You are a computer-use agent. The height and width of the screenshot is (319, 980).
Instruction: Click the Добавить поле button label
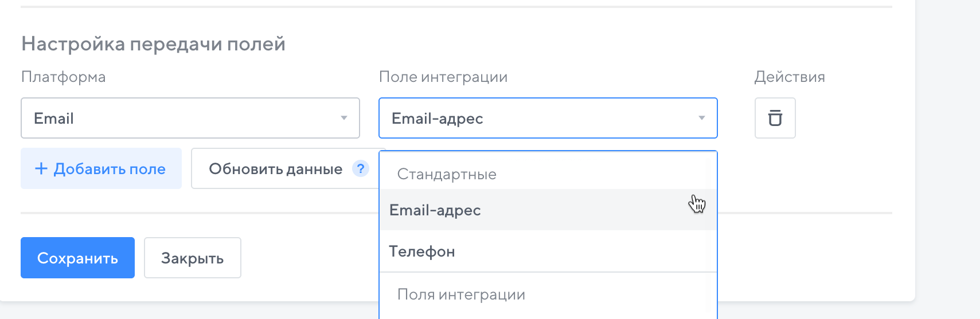pos(110,169)
